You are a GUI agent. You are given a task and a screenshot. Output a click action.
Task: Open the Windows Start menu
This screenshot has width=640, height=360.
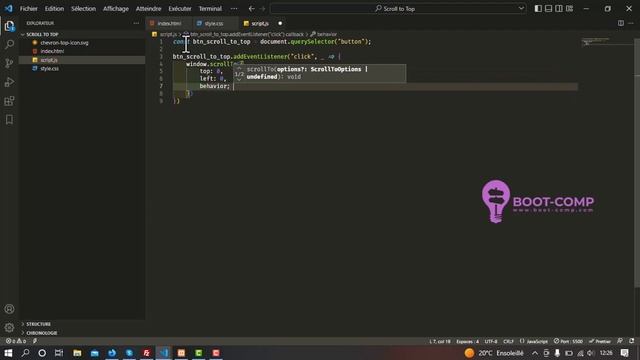pos(8,353)
